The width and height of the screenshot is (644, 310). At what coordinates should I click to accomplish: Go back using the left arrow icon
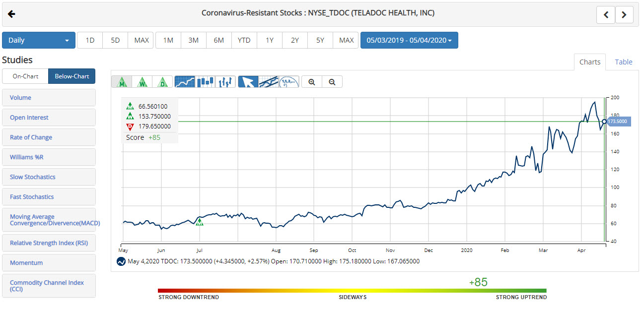tap(12, 14)
